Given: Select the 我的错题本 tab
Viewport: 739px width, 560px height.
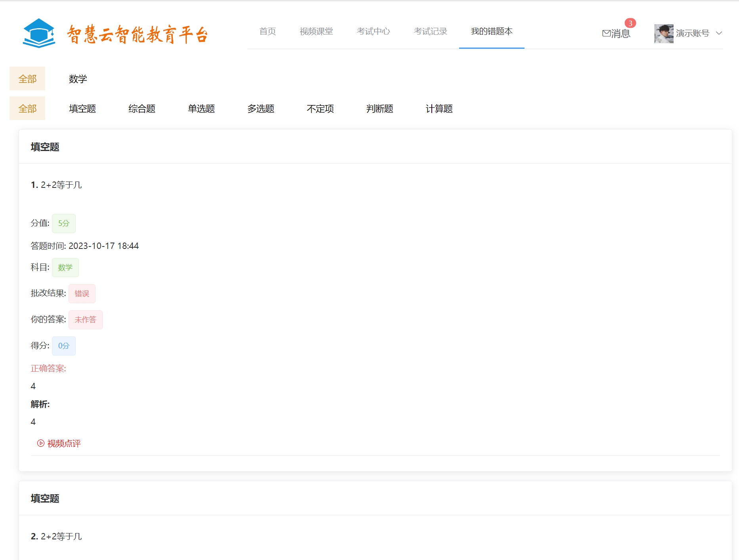Looking at the screenshot, I should point(492,31).
